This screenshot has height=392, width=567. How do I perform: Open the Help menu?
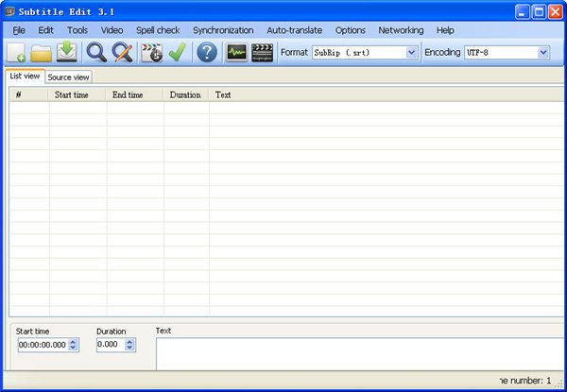pyautogui.click(x=445, y=30)
